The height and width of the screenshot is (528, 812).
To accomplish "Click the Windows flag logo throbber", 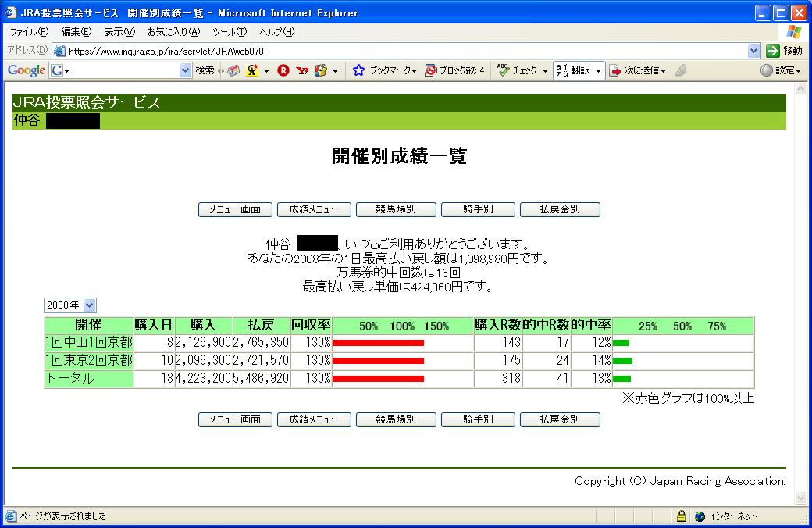I will pyautogui.click(x=793, y=31).
